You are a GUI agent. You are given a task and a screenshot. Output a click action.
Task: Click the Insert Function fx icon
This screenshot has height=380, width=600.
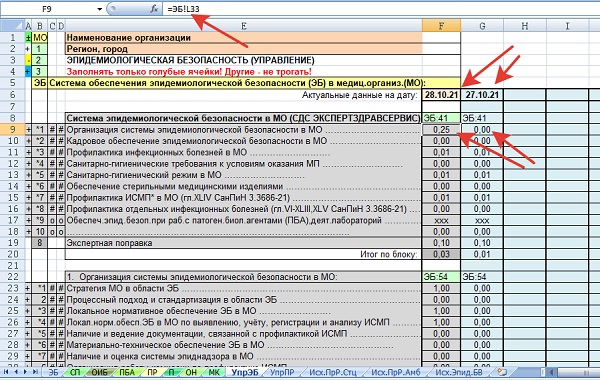tap(154, 8)
